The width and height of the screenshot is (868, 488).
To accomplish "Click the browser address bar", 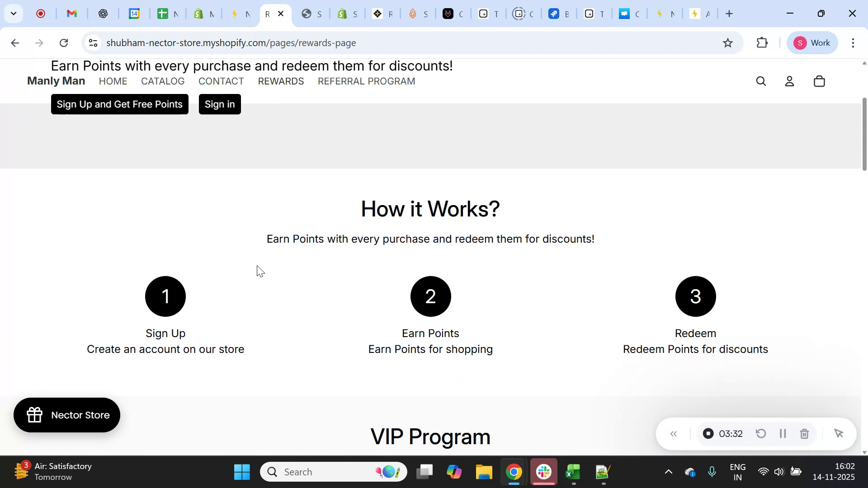I will click(x=316, y=42).
